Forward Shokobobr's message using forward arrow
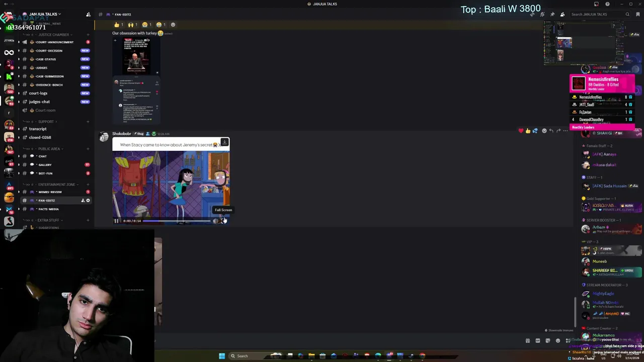This screenshot has width=644, height=362. click(558, 131)
